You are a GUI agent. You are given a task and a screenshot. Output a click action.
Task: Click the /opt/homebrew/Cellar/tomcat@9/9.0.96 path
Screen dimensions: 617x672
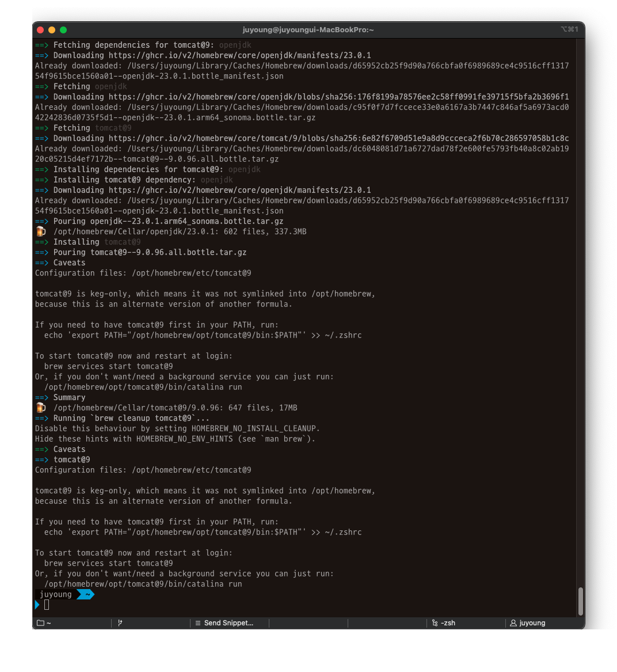(x=136, y=408)
